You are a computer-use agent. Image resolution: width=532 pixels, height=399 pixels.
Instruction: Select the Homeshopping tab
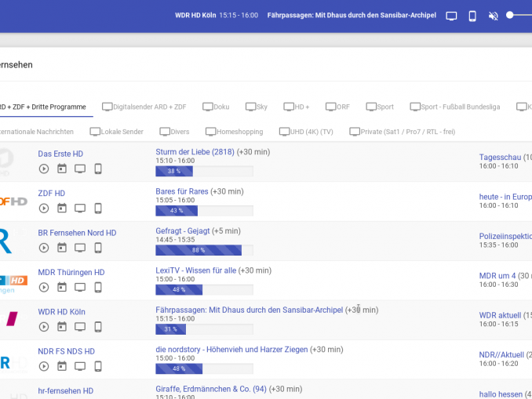[x=234, y=132]
